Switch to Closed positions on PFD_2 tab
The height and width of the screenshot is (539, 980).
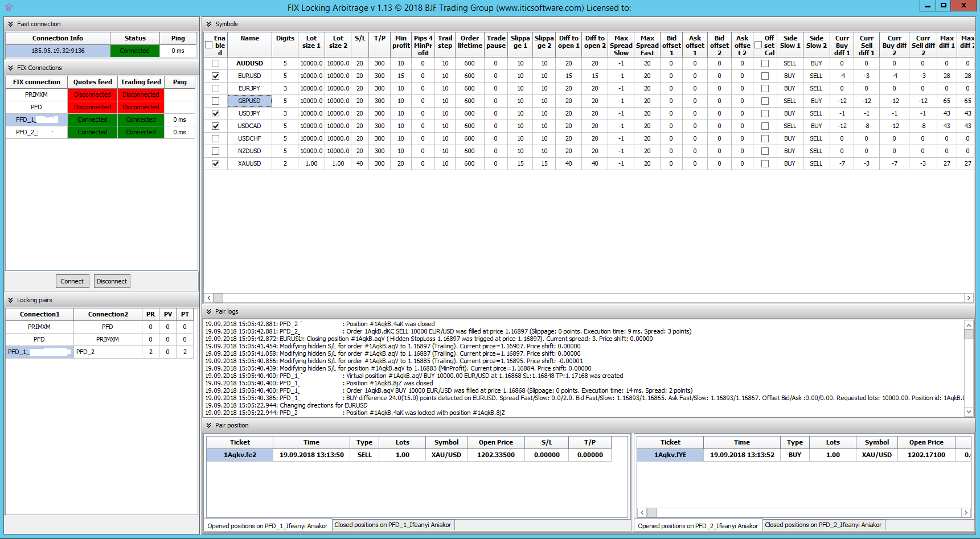[x=823, y=525]
